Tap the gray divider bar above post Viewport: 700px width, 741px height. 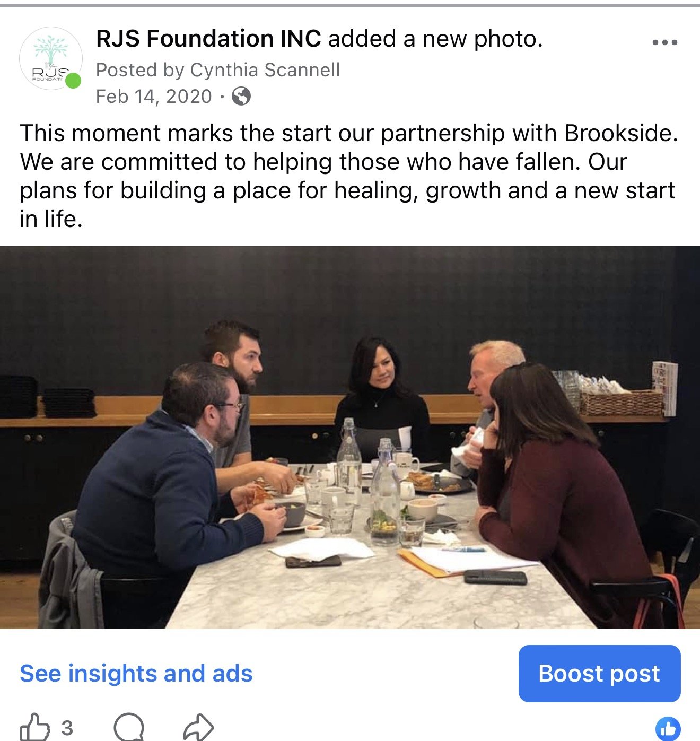(x=350, y=6)
